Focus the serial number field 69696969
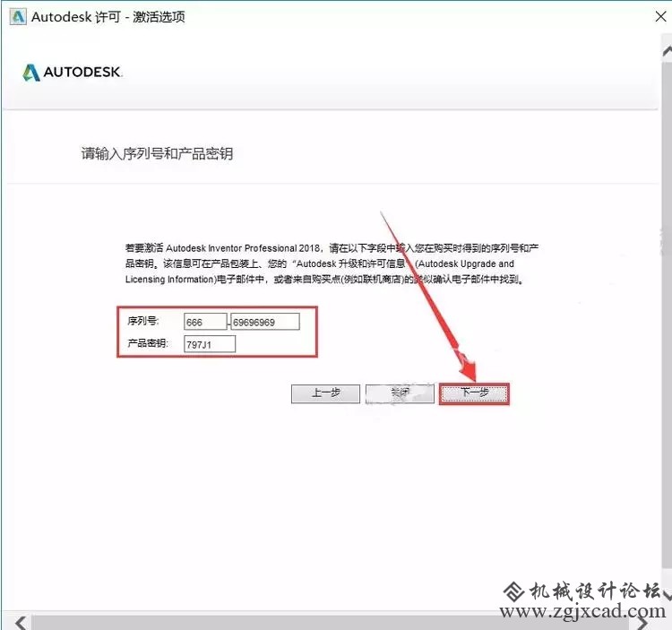The width and height of the screenshot is (672, 630). click(265, 322)
